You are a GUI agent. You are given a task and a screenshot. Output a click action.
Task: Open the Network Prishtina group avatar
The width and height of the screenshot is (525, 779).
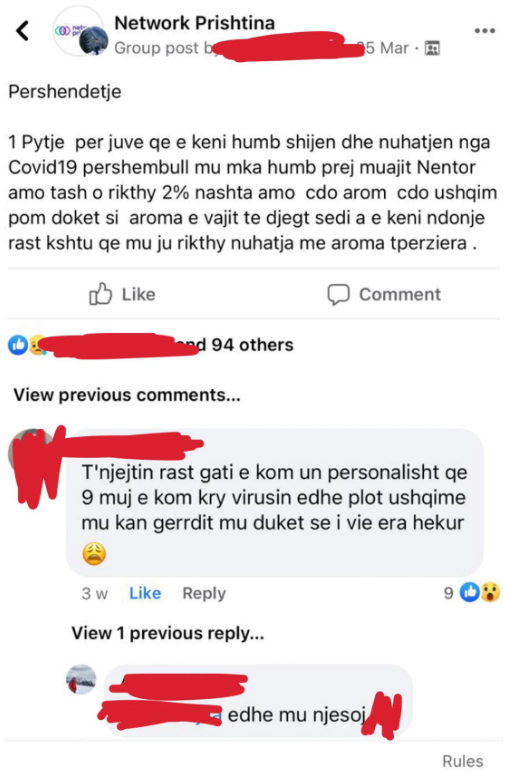point(80,32)
